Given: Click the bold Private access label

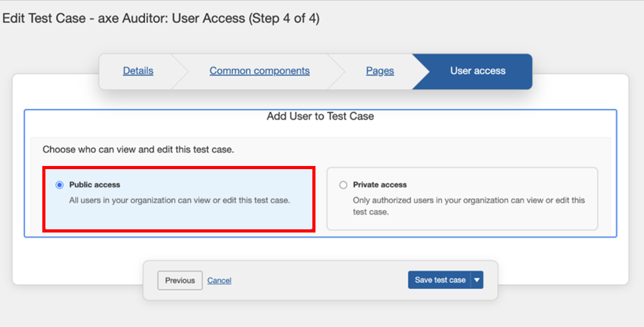Looking at the screenshot, I should pyautogui.click(x=380, y=185).
